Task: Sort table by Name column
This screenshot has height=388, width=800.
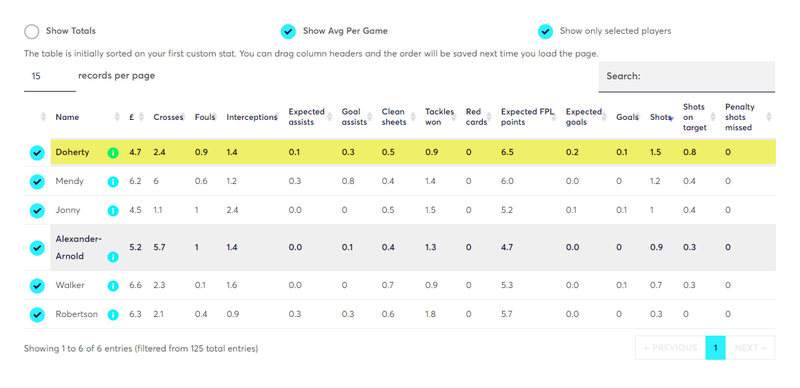Action: click(67, 117)
